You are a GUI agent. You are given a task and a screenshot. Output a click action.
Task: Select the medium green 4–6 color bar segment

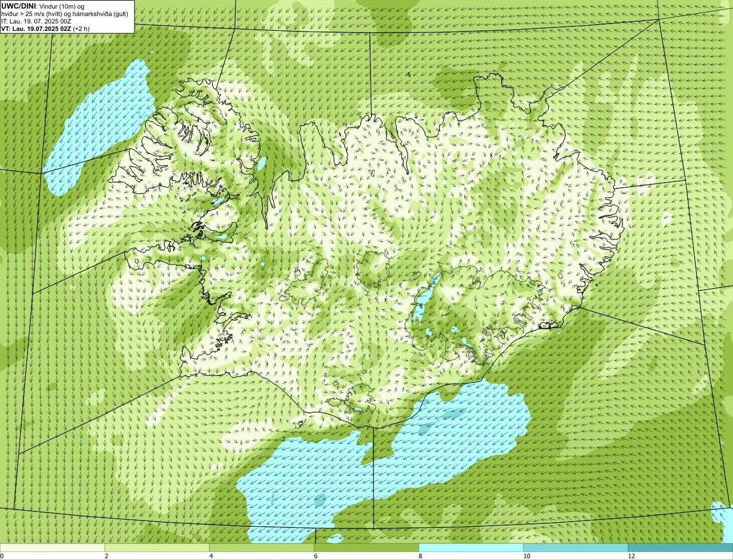pos(262,548)
